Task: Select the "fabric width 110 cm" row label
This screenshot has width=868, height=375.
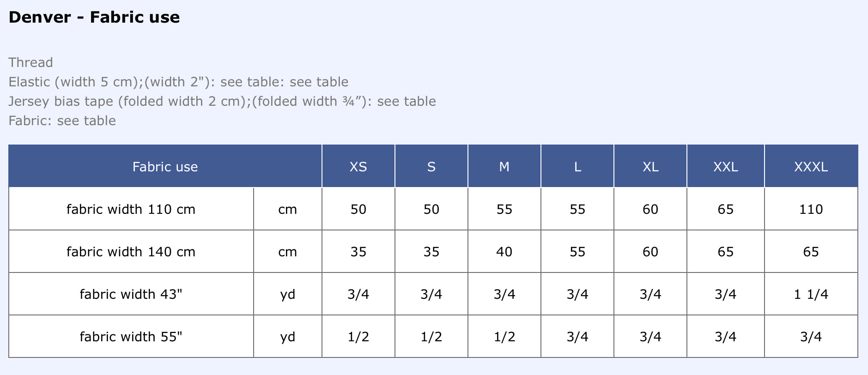Action: point(131,209)
